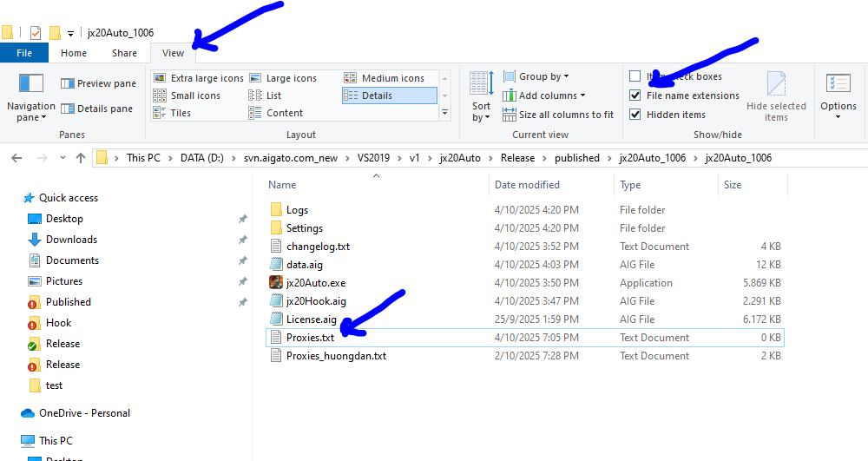Disable the Hidden items checkbox
Viewport: 868px width, 461px height.
click(635, 115)
